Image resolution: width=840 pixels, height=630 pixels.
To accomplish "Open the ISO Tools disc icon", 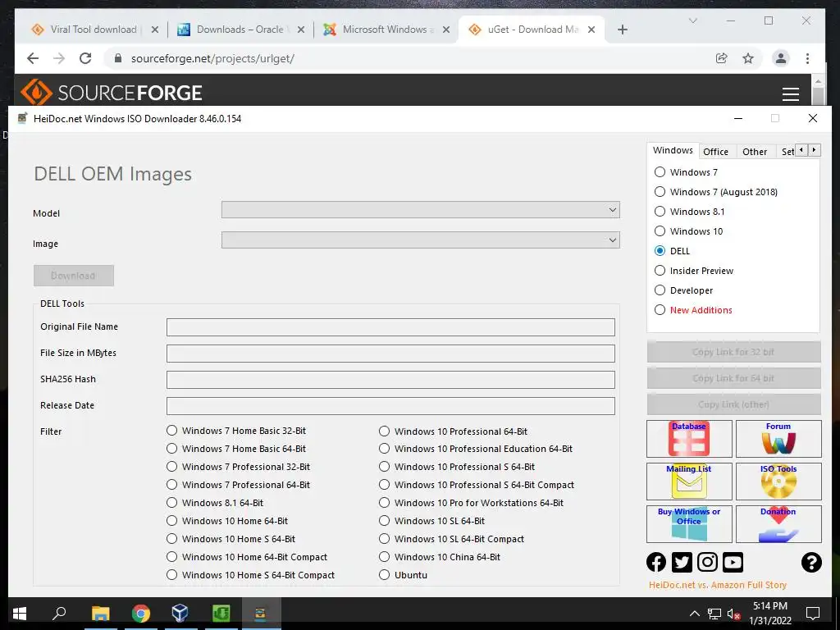I will pos(778,481).
